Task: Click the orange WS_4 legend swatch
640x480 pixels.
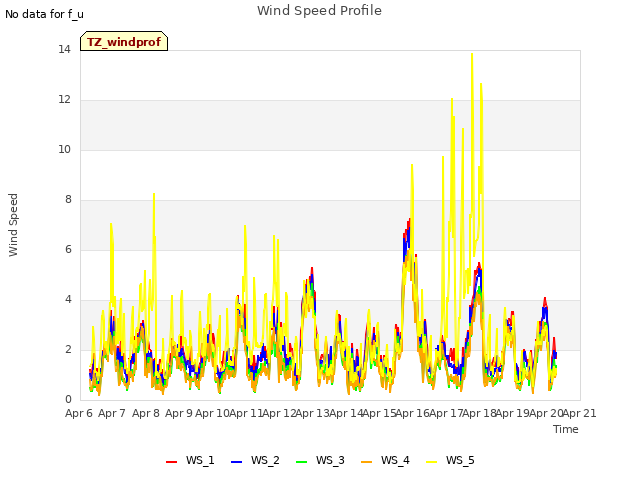Action: [367, 462]
